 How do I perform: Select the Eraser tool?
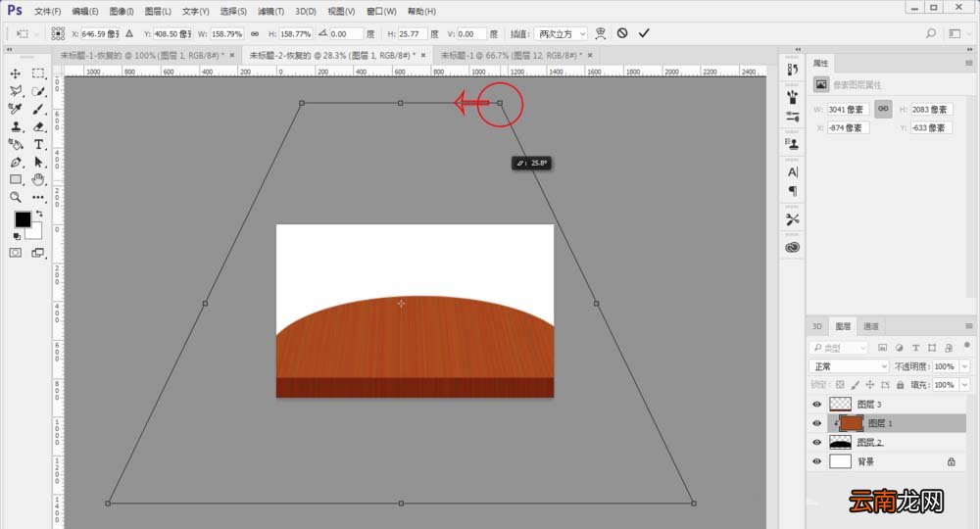[38, 126]
